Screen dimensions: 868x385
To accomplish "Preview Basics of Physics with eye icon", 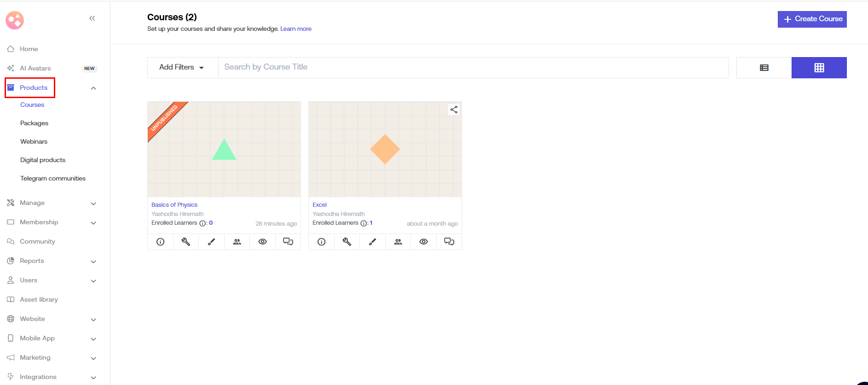I will (x=262, y=242).
